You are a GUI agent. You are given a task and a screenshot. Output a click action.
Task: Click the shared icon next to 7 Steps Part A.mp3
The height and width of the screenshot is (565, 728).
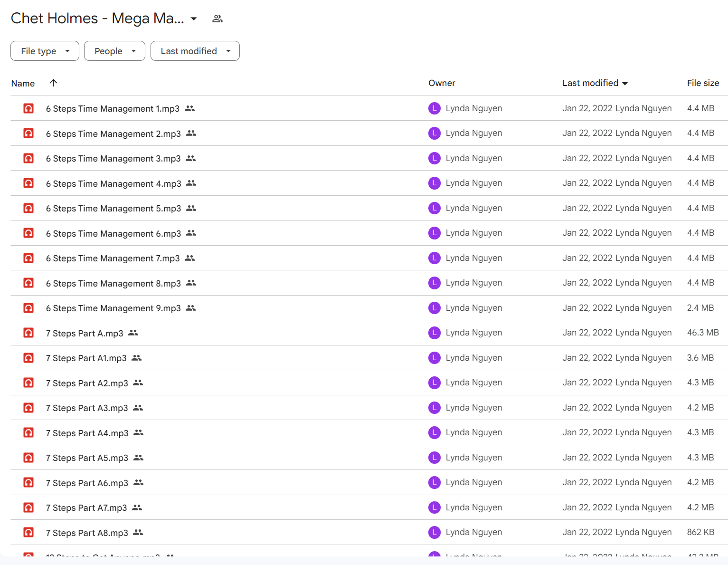(133, 333)
